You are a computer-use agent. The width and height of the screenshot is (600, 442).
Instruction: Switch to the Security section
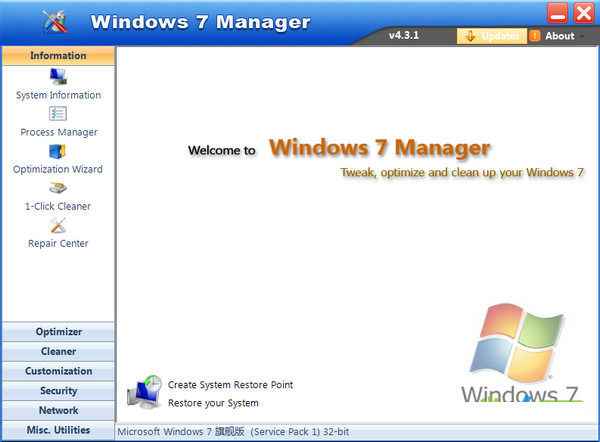(x=58, y=391)
